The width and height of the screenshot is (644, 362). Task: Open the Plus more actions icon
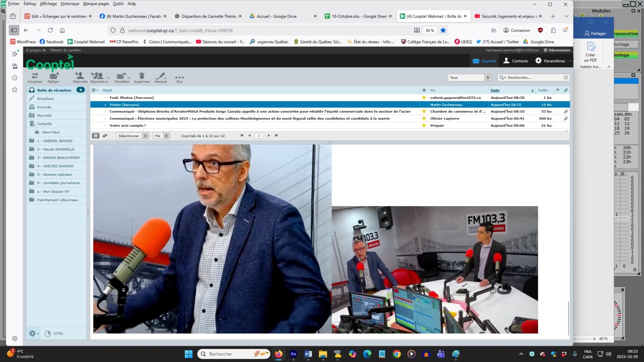pyautogui.click(x=179, y=78)
